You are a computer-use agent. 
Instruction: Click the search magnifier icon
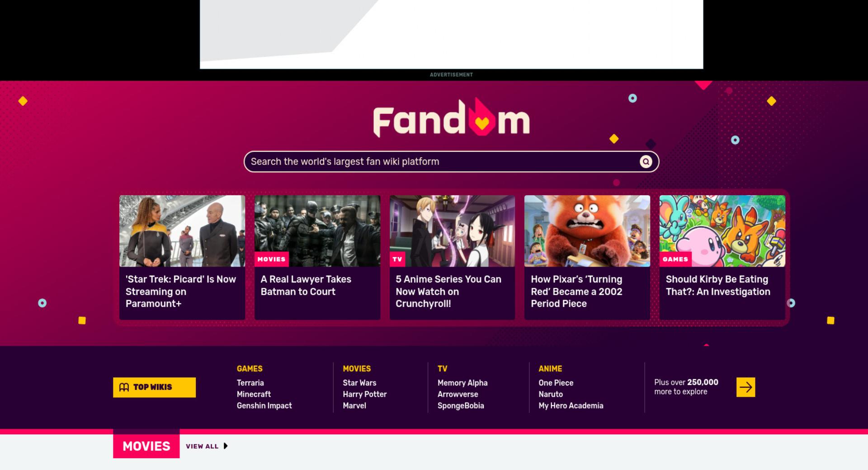[646, 162]
